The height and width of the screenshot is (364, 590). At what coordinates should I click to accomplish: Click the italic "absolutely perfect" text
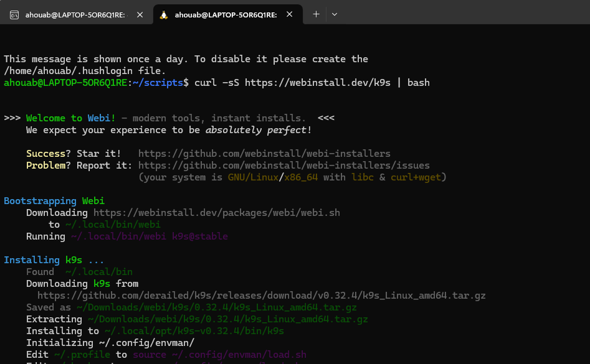[256, 130]
